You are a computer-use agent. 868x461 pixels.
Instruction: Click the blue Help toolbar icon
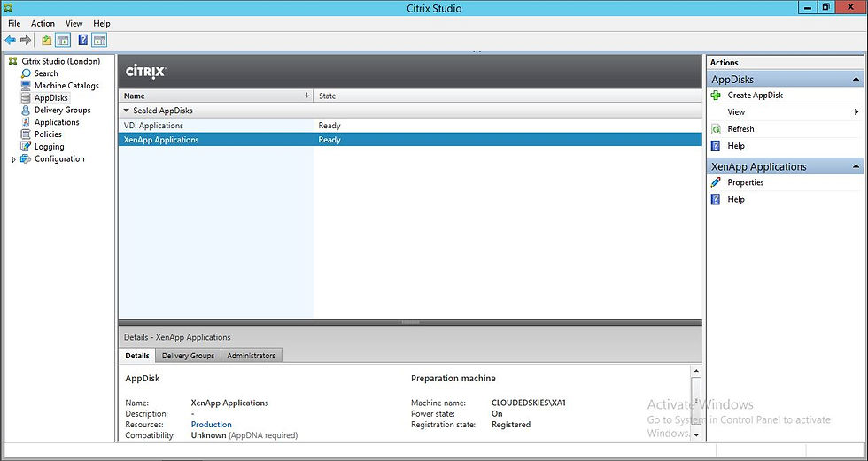click(83, 40)
